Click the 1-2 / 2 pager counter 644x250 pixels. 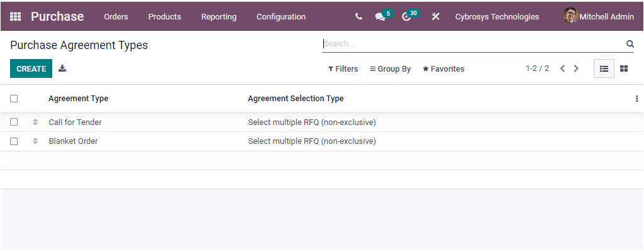[x=537, y=68]
